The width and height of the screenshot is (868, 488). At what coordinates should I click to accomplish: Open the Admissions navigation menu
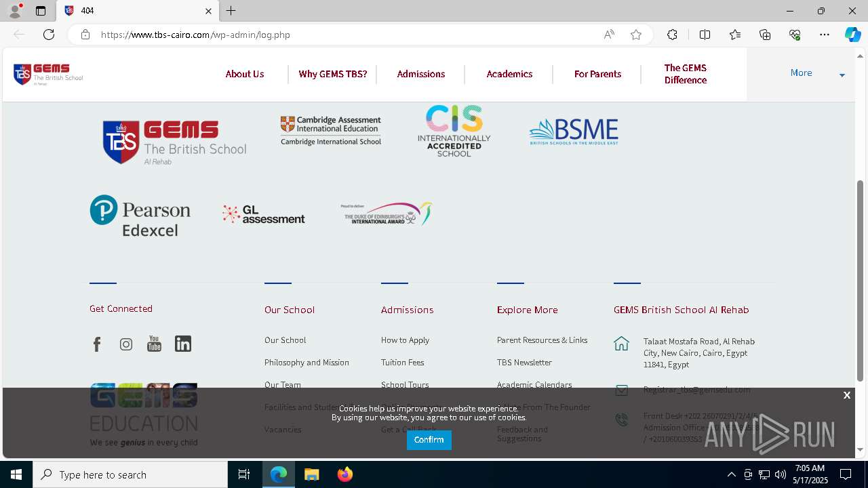click(x=421, y=74)
